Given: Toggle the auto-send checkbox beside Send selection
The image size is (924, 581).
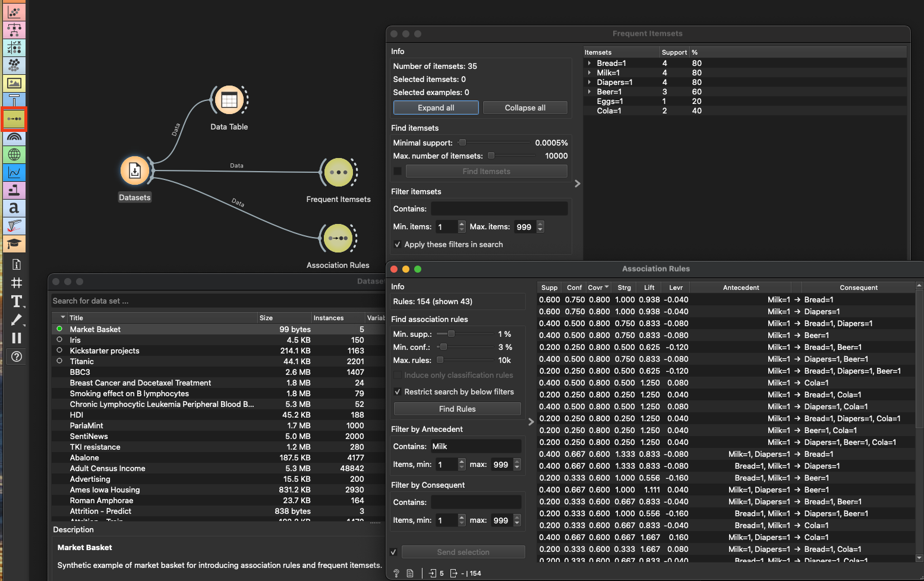Looking at the screenshot, I should coord(393,552).
